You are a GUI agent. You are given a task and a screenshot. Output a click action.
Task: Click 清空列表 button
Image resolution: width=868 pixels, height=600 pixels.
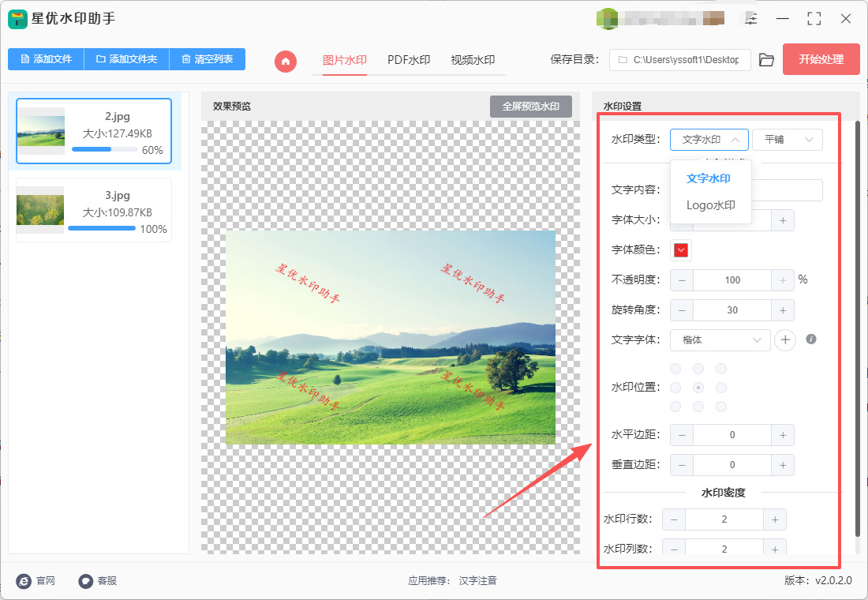coord(207,59)
